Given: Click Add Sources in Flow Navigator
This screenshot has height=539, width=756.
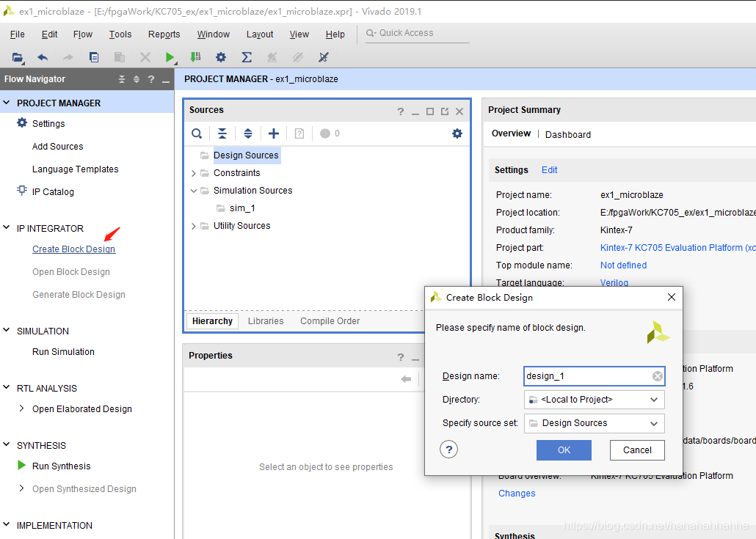Looking at the screenshot, I should pos(57,147).
